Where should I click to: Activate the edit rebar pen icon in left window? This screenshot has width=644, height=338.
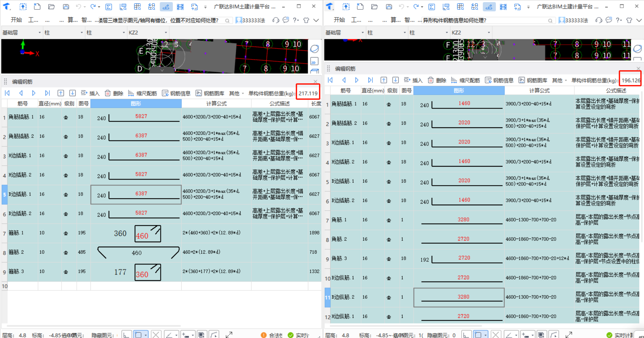(x=166, y=6)
